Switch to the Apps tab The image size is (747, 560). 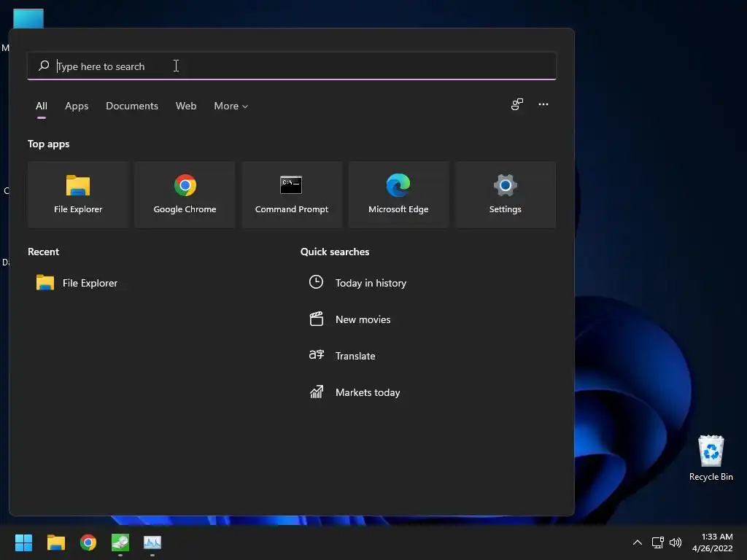click(x=77, y=106)
